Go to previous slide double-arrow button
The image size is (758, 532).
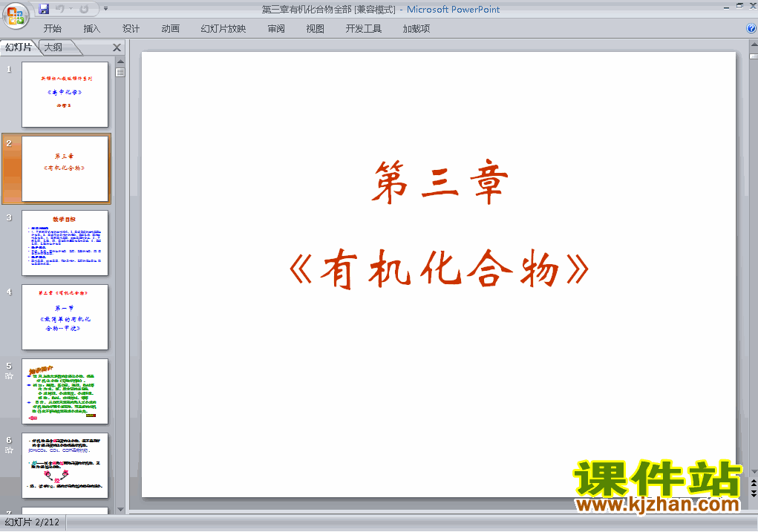[754, 483]
